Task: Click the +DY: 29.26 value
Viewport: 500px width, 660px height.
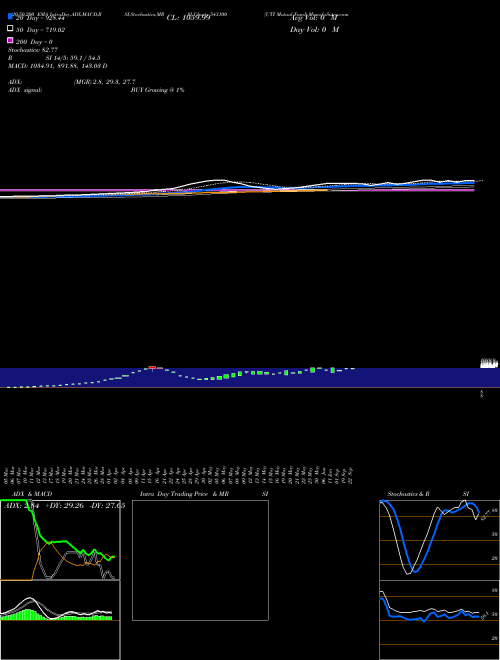Action: (64, 506)
